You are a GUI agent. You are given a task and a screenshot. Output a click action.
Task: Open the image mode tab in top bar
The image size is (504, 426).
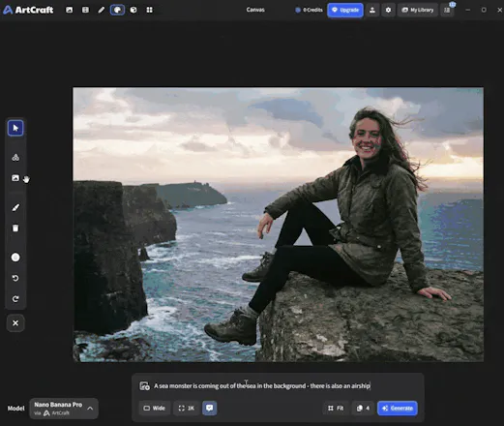tap(70, 10)
